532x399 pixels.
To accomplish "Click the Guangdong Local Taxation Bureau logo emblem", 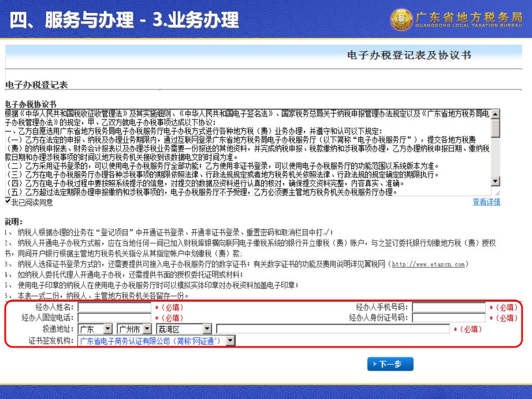I will coord(402,20).
